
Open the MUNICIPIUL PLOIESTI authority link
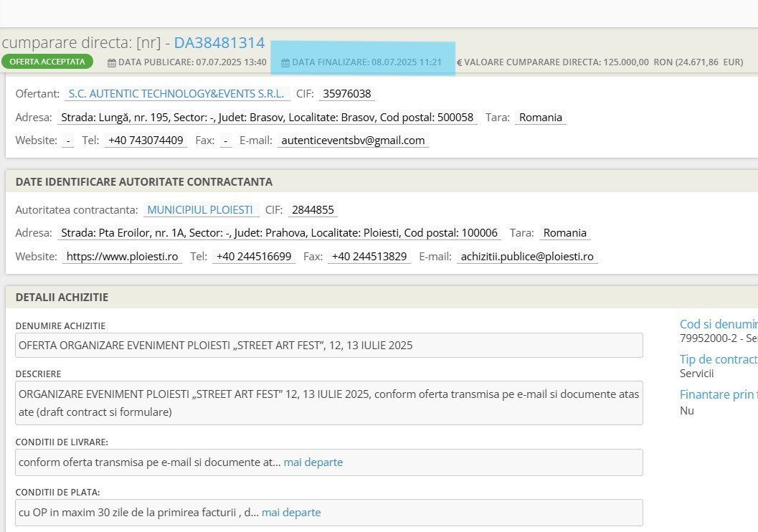(x=200, y=210)
